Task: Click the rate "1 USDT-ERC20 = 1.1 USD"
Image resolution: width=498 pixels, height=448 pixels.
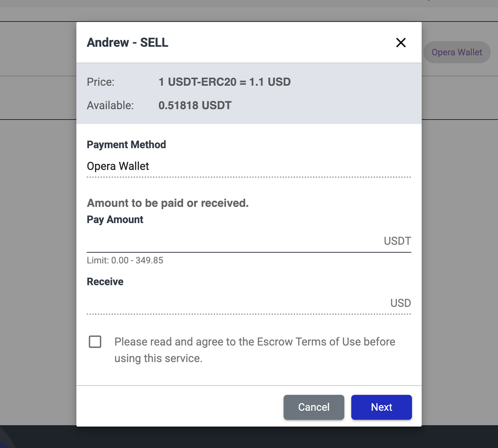Action: click(225, 82)
